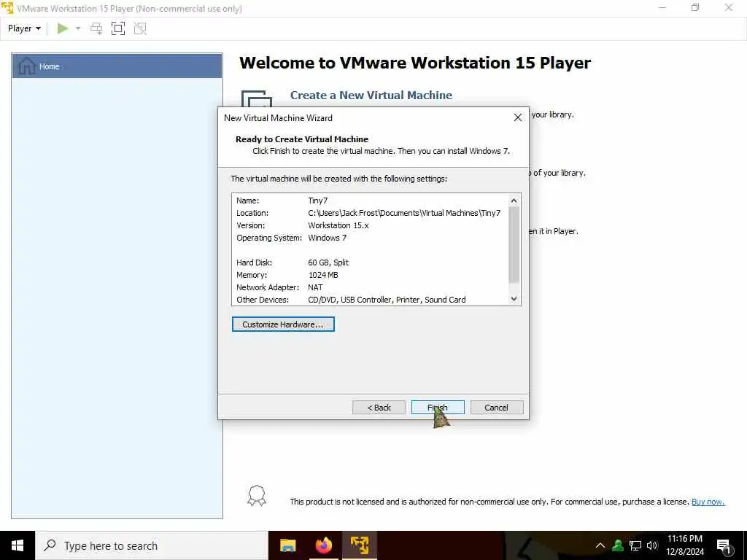
Task: Open the notification center icon
Action: pyautogui.click(x=724, y=546)
